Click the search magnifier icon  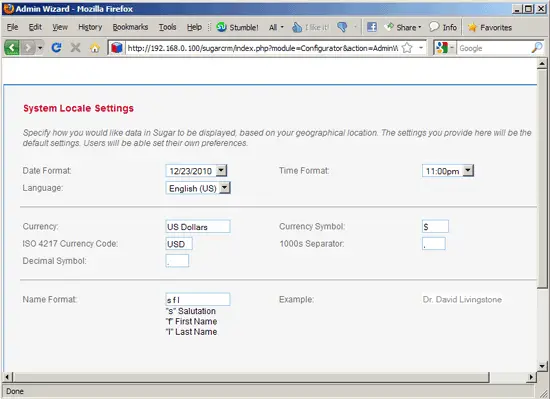click(537, 48)
